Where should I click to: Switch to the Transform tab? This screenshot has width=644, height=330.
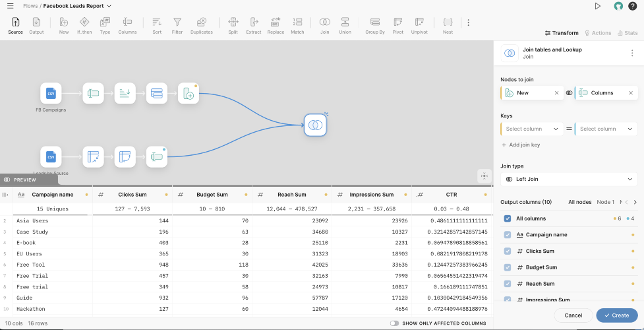(x=562, y=33)
